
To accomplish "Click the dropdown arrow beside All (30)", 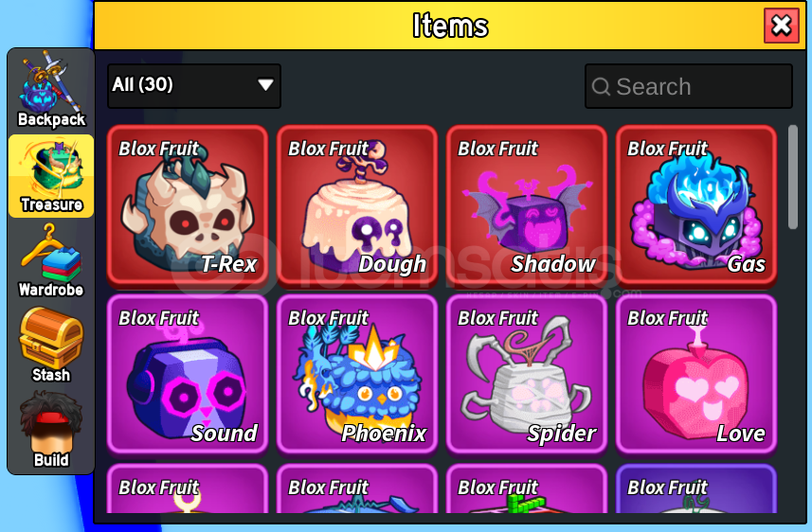I will coord(265,85).
